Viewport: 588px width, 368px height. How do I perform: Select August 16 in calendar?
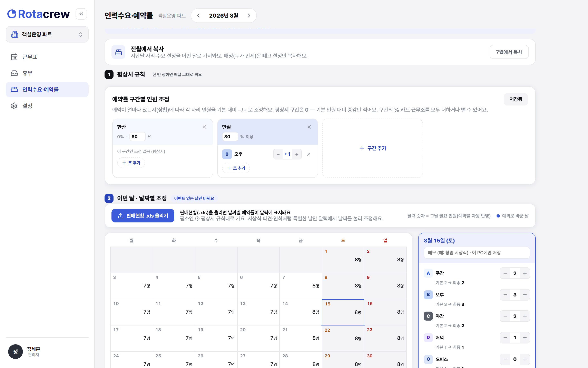pos(385,312)
